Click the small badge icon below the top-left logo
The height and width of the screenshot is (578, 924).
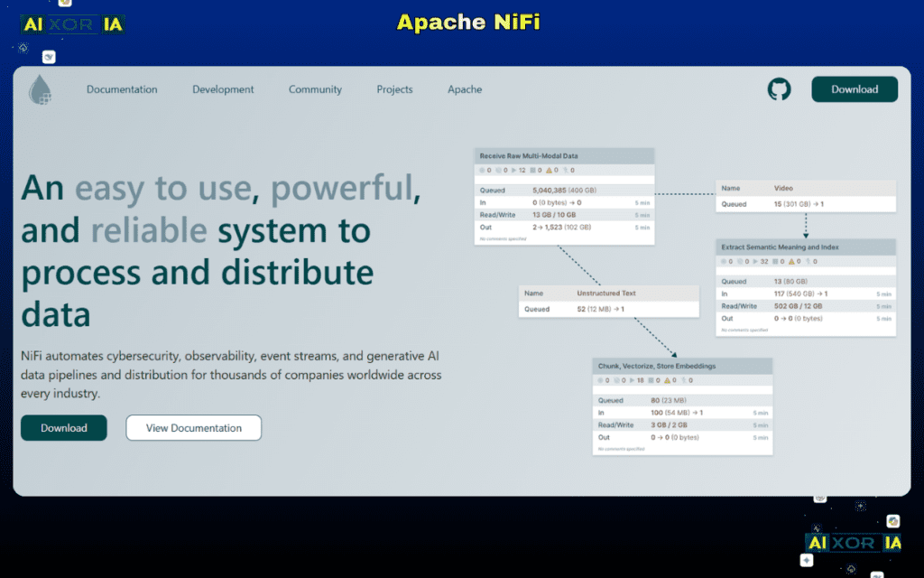click(47, 57)
